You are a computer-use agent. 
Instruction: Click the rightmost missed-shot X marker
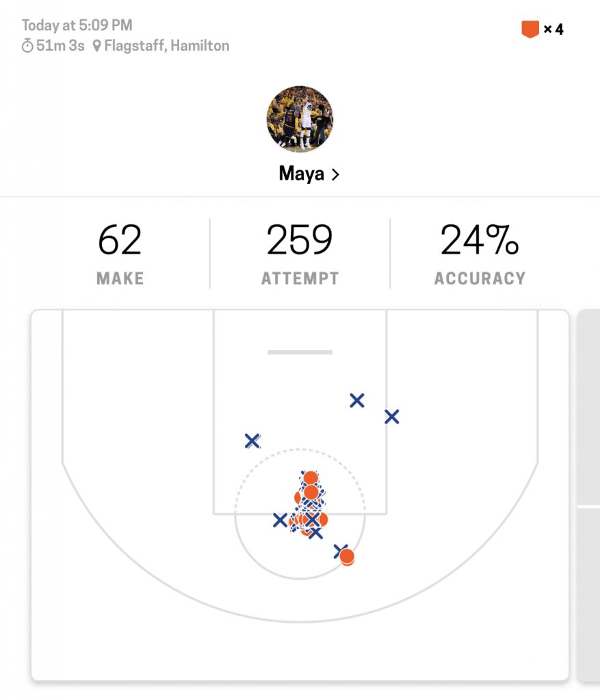click(391, 416)
